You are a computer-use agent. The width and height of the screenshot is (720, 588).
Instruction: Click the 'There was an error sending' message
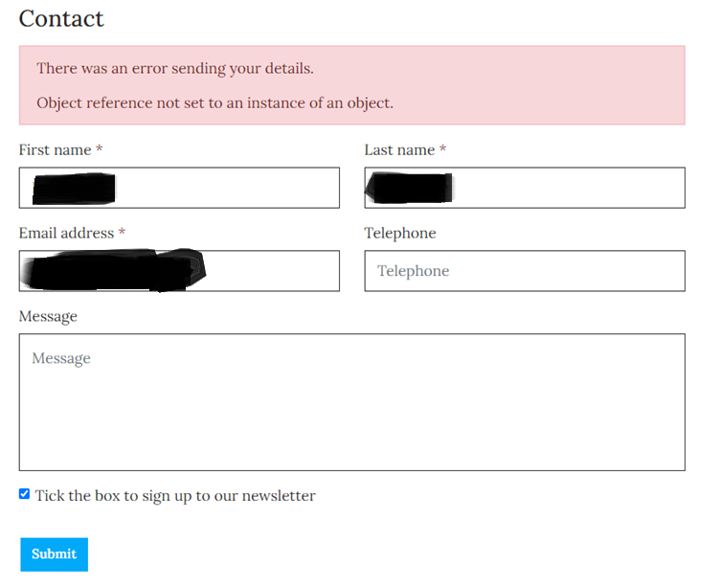[175, 68]
